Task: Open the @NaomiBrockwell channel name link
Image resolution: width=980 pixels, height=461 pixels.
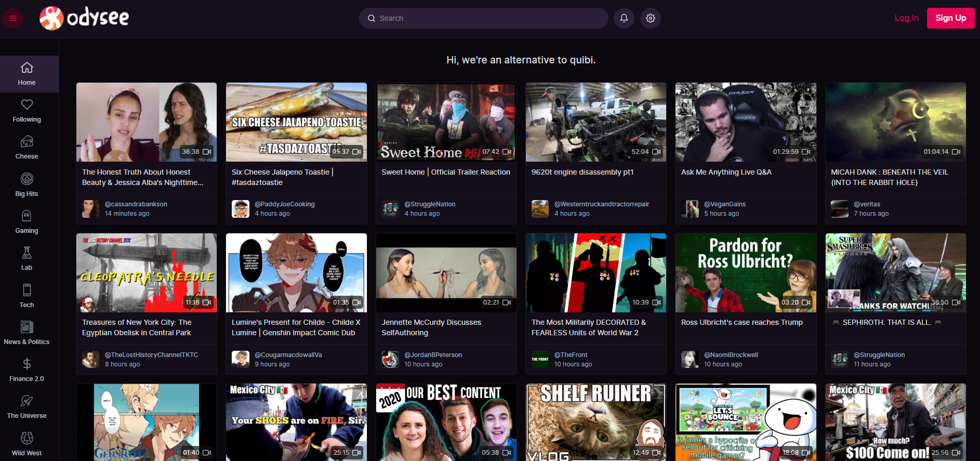Action: click(731, 355)
